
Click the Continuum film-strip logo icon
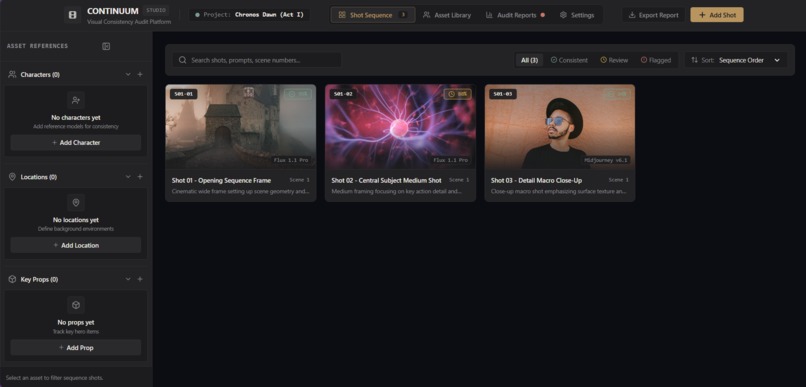pyautogui.click(x=72, y=15)
